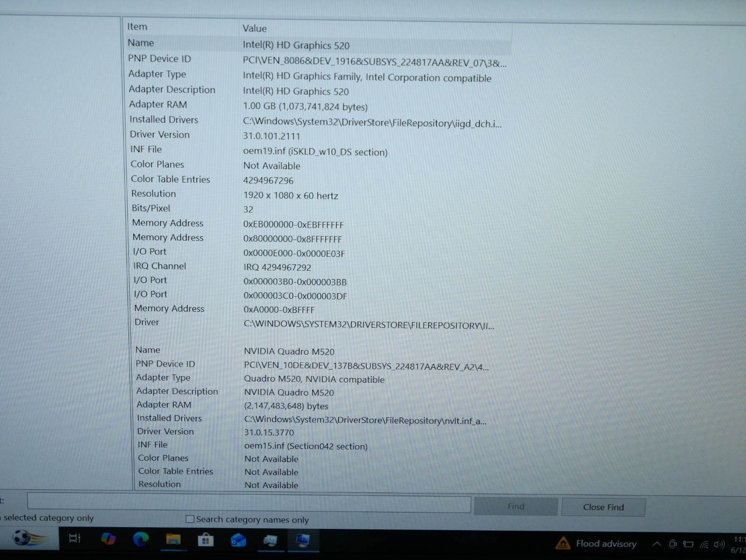The width and height of the screenshot is (746, 560).
Task: Launch Microsoft Copilot from the taskbar
Action: click(108, 539)
